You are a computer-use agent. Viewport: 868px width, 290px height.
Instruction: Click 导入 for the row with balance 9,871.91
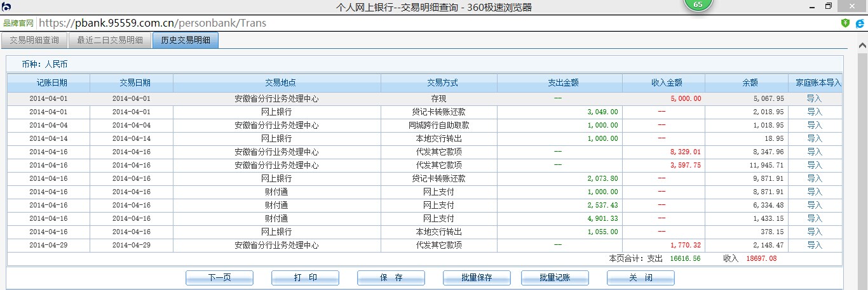814,178
